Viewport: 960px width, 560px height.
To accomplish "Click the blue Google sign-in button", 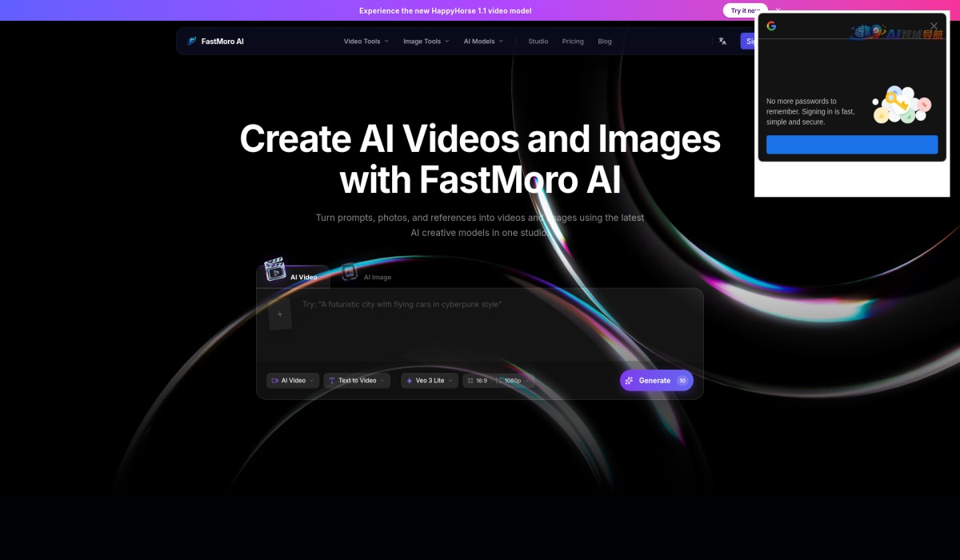I will 852,145.
